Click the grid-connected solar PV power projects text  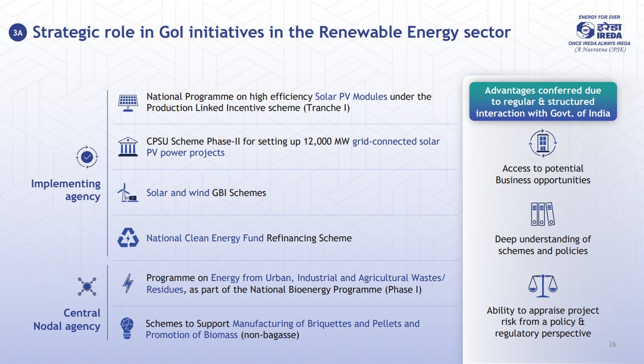click(293, 147)
